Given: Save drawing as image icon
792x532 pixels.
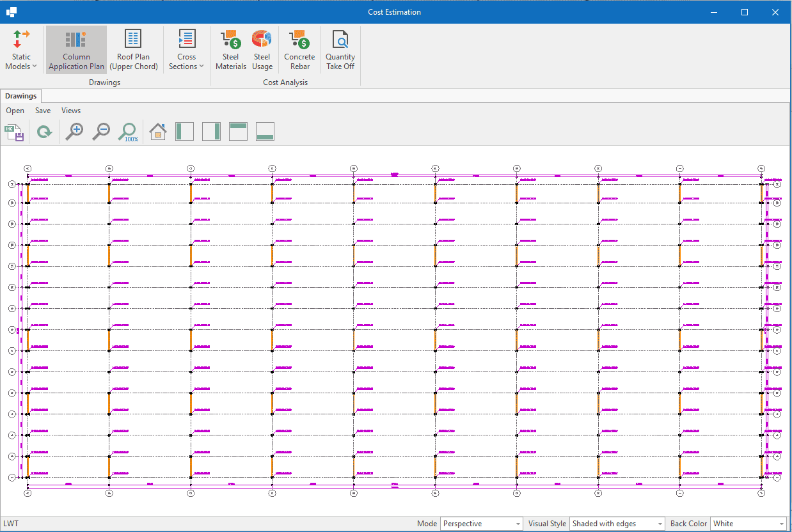Looking at the screenshot, I should click(x=15, y=132).
